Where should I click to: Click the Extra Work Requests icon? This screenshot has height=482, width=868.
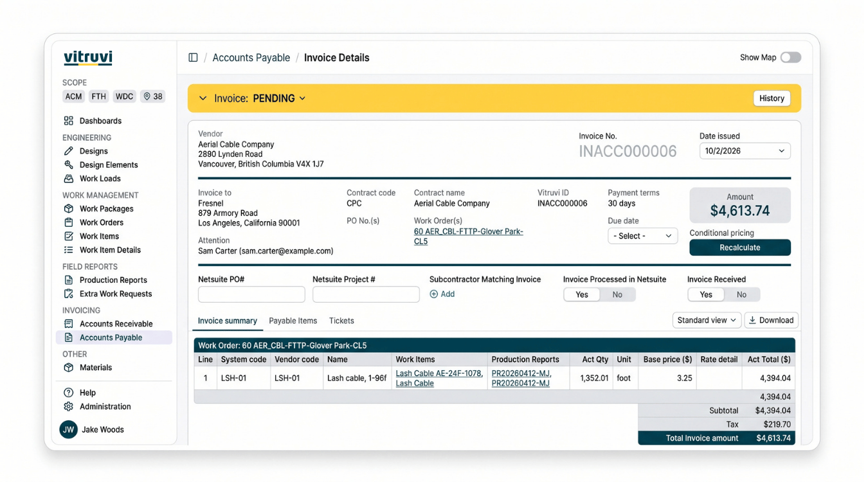tap(69, 294)
